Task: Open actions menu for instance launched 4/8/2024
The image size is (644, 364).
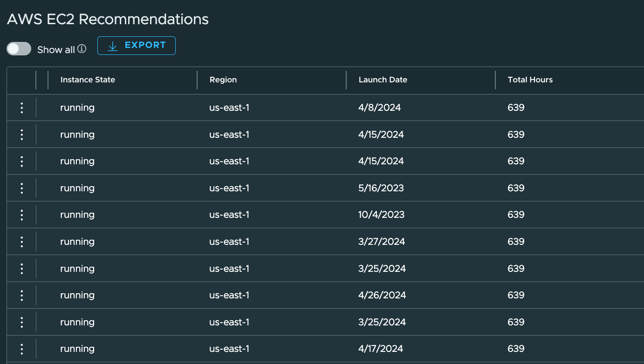Action: click(x=21, y=108)
